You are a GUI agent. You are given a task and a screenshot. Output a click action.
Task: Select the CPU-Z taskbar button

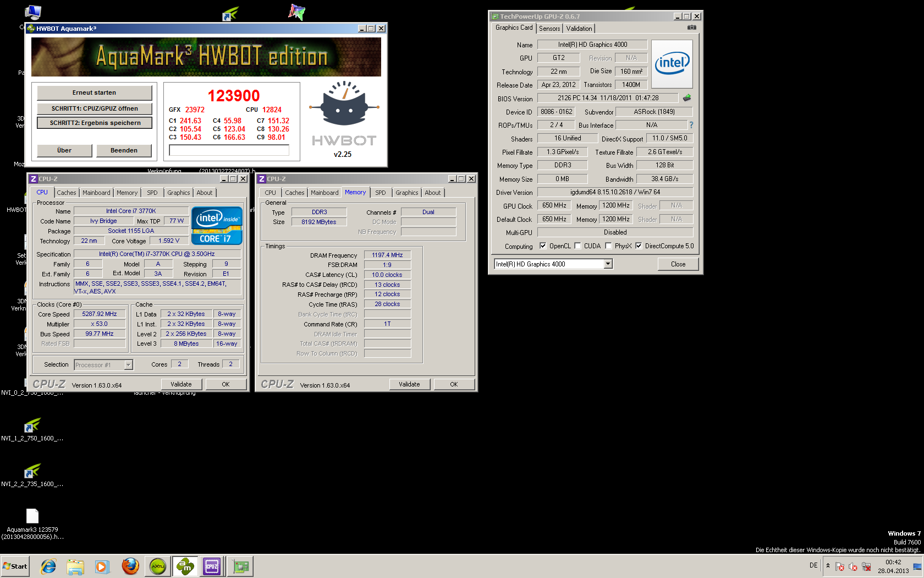coord(212,566)
